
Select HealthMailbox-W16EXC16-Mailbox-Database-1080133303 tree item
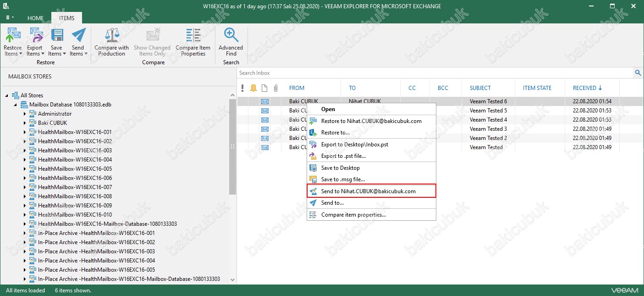point(107,224)
